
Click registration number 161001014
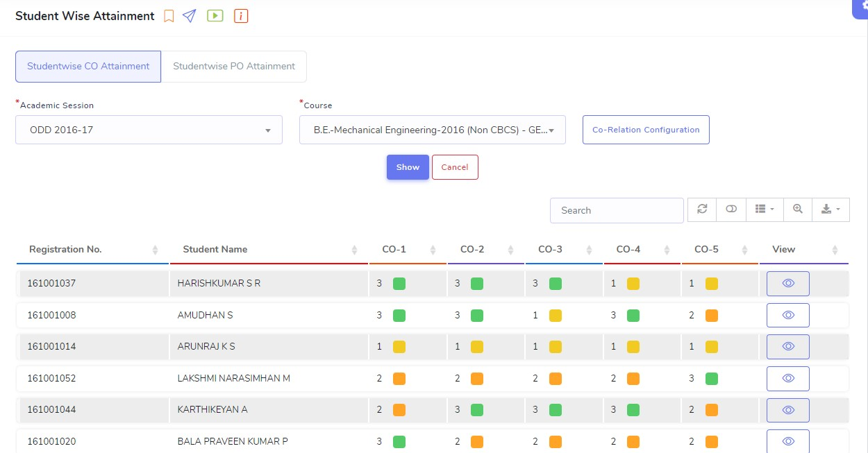(51, 346)
